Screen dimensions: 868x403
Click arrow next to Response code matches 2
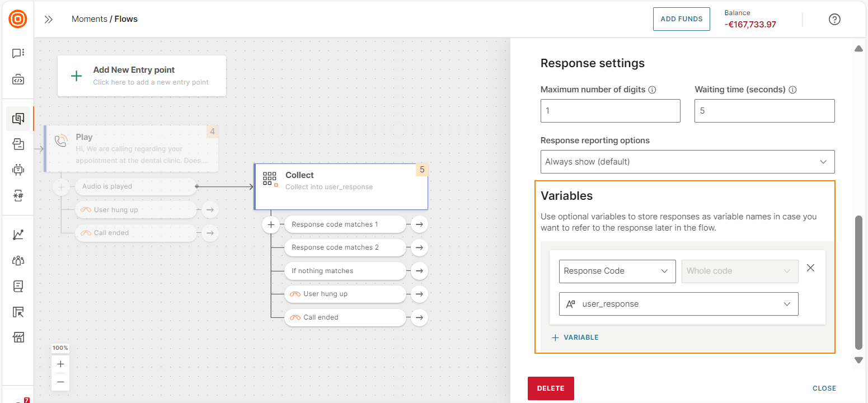(x=419, y=248)
